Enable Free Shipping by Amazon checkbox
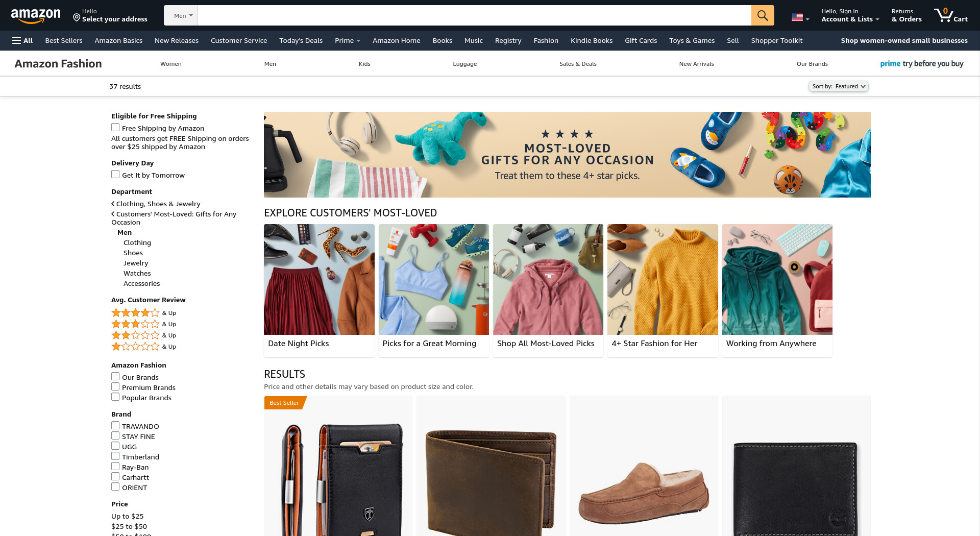This screenshot has height=536, width=980. click(115, 128)
